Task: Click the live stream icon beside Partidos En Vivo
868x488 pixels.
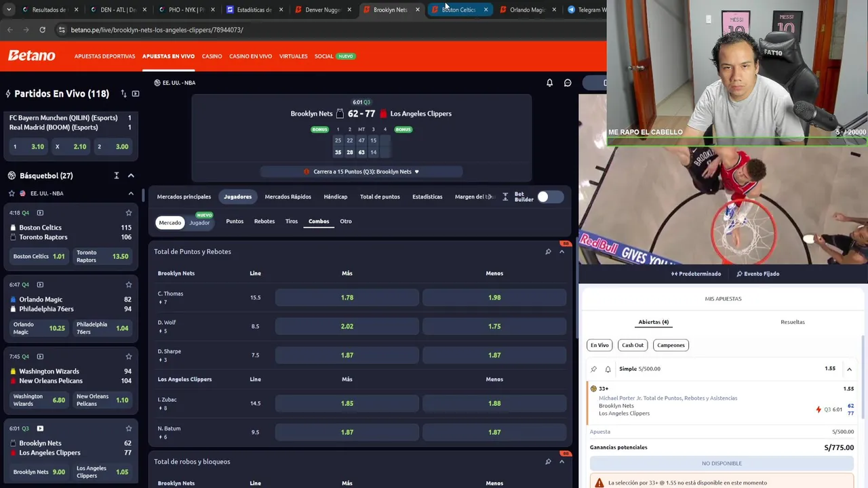Action: tap(136, 94)
